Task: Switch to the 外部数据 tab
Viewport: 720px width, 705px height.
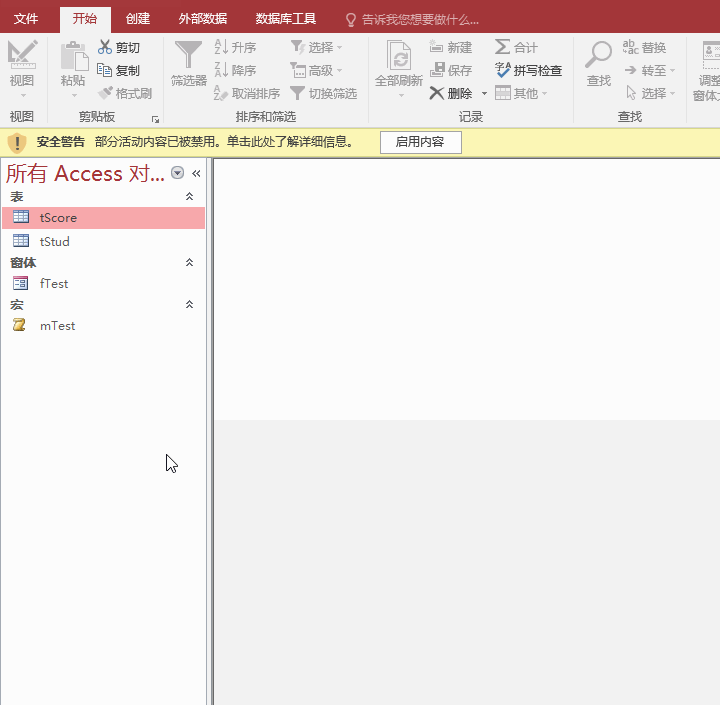Action: (x=202, y=19)
